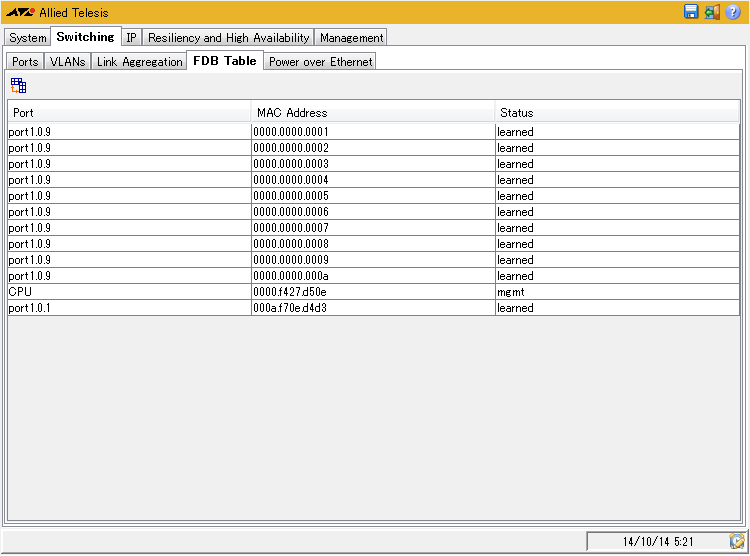Select the row with MAC 000a.f70e.d4d3
The image size is (750, 556).
point(372,308)
